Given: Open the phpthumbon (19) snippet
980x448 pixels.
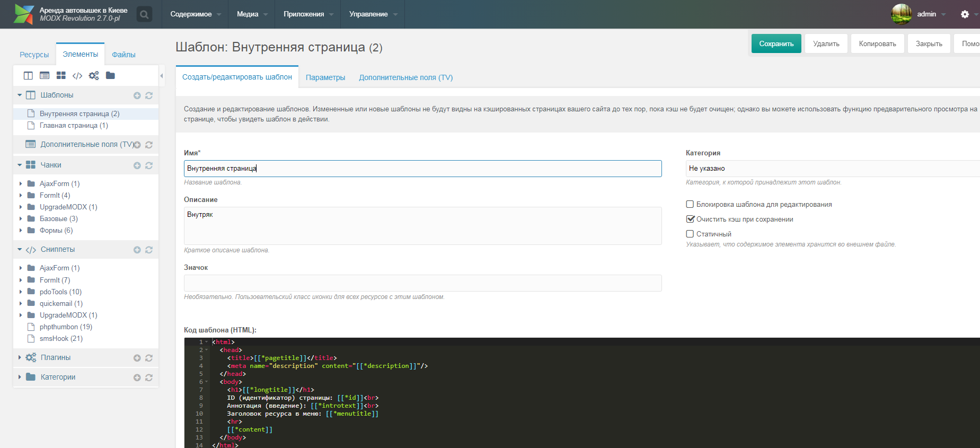Looking at the screenshot, I should (66, 327).
